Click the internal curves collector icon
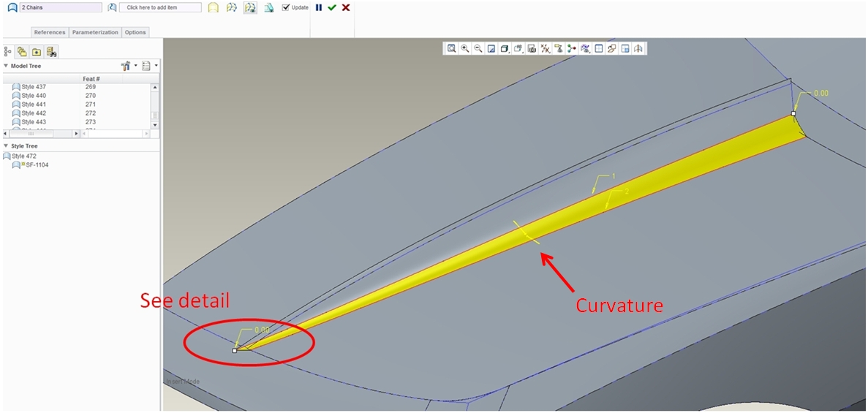 coord(113,8)
